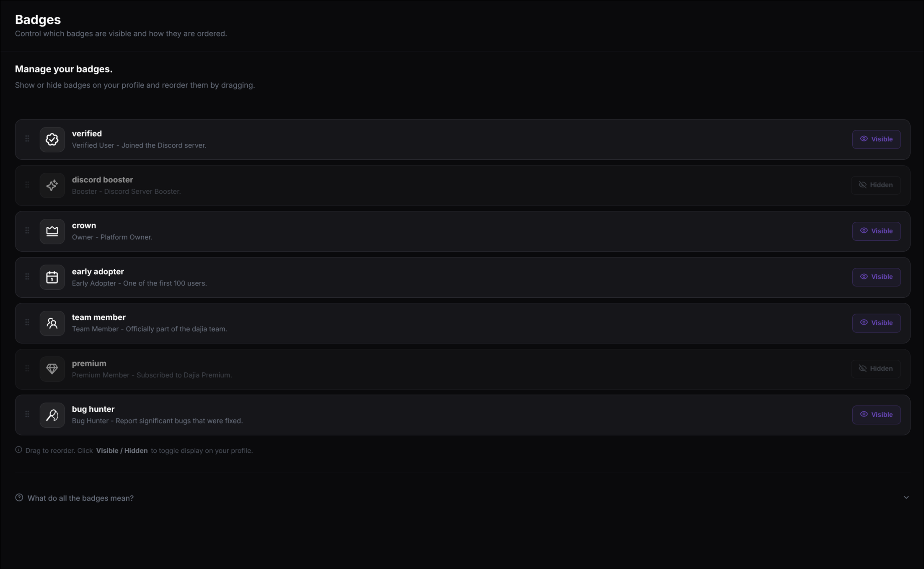Click the early adopter calendar icon
The image size is (924, 569).
(52, 277)
